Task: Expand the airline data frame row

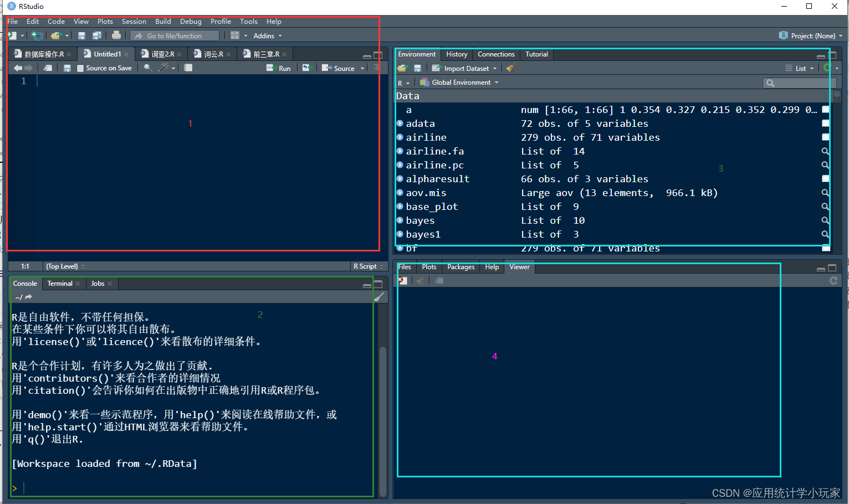Action: [x=400, y=137]
